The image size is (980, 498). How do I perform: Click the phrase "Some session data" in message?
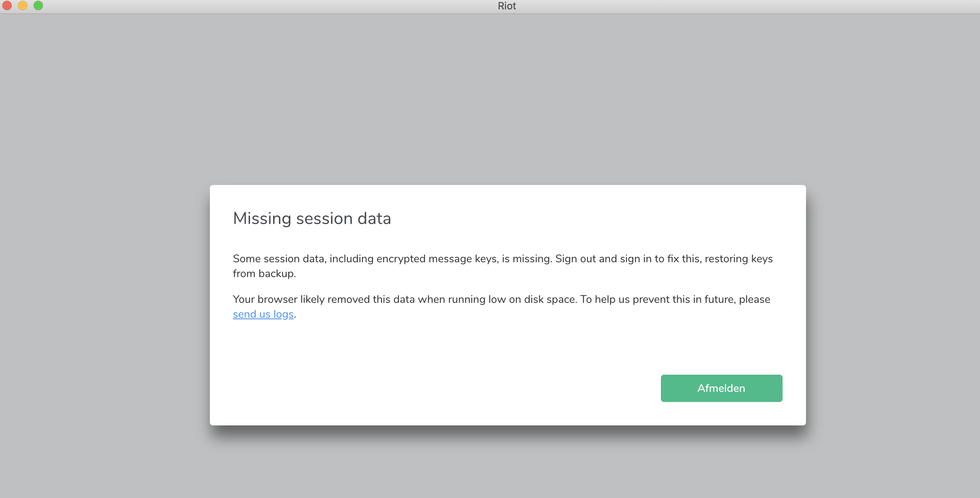[278, 259]
